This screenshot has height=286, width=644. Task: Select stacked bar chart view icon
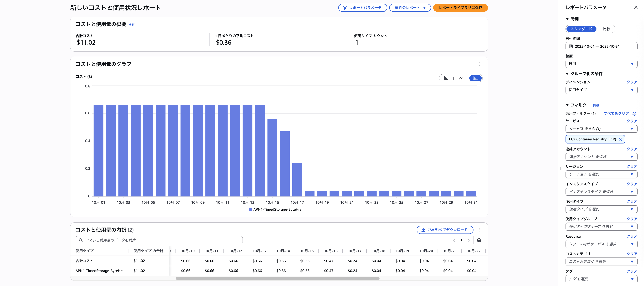pos(475,78)
